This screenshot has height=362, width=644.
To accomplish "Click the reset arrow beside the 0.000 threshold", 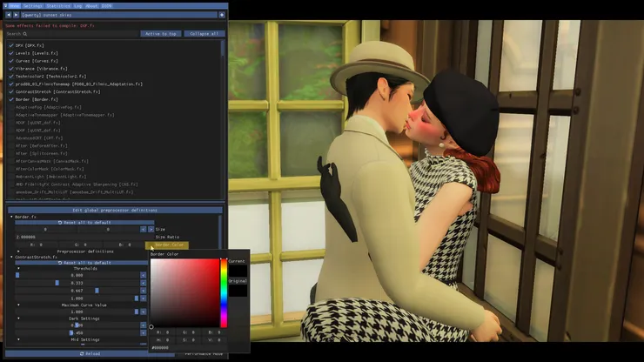I will (x=143, y=275).
